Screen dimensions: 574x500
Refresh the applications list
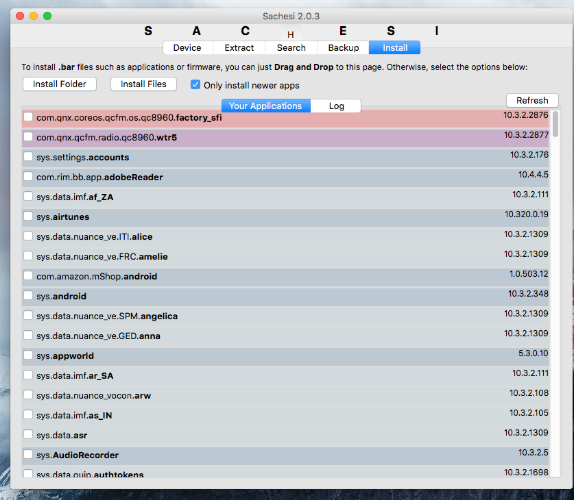pos(532,100)
